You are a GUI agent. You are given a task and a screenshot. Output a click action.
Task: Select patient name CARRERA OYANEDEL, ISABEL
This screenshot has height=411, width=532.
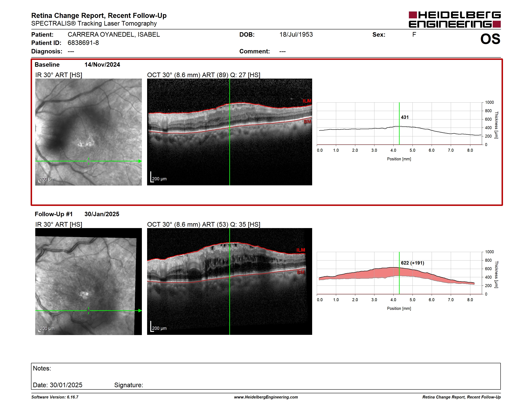click(114, 35)
